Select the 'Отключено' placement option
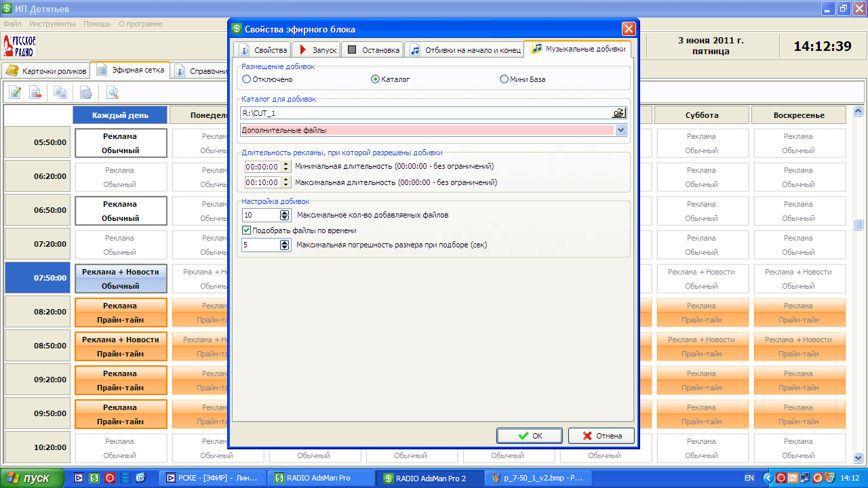This screenshot has height=488, width=868. (x=267, y=79)
